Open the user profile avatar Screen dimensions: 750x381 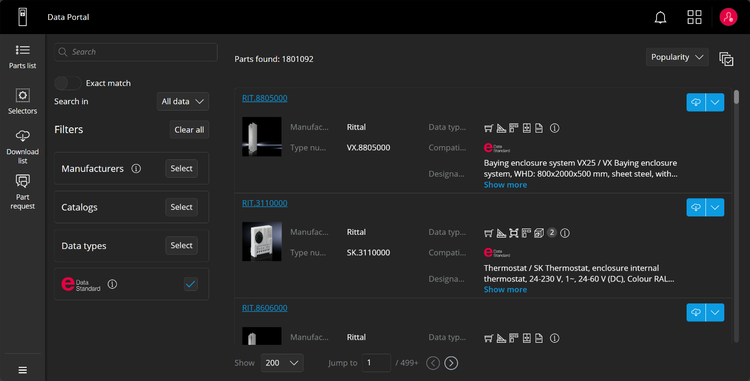pyautogui.click(x=728, y=17)
